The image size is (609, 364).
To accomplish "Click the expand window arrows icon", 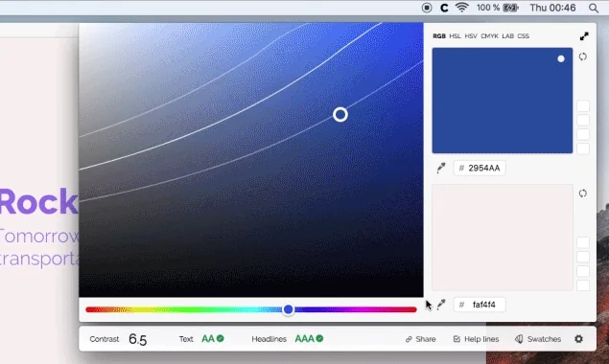I will (584, 36).
